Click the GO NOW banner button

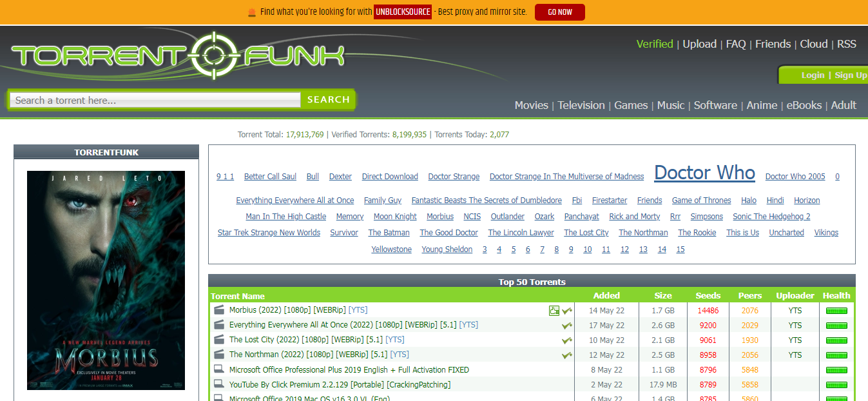[x=560, y=12]
